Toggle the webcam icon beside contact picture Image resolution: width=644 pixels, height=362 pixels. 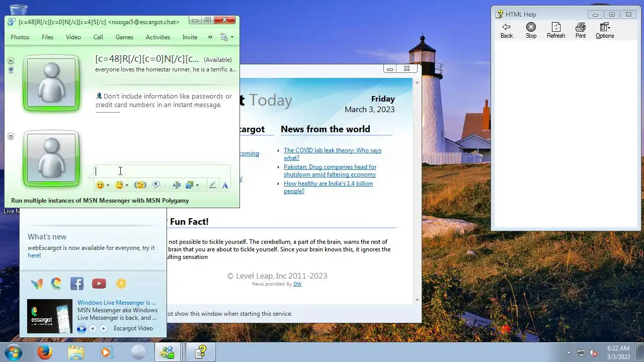click(11, 70)
